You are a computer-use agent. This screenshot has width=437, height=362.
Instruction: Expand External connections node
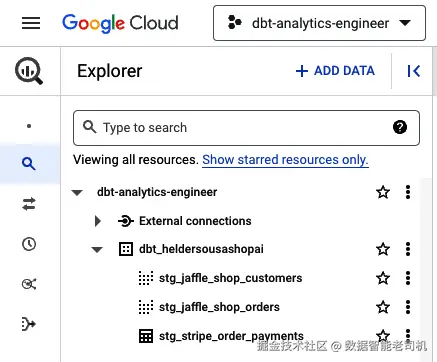98,221
